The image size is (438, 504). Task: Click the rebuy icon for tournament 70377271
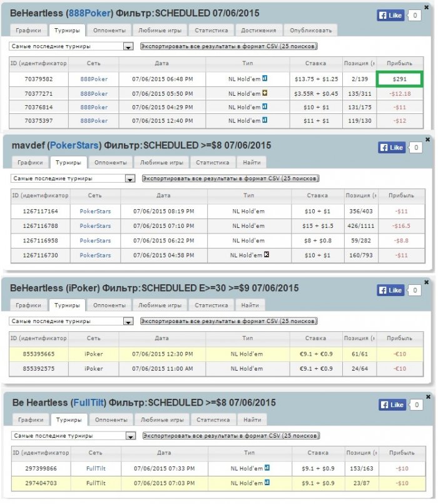(x=265, y=93)
